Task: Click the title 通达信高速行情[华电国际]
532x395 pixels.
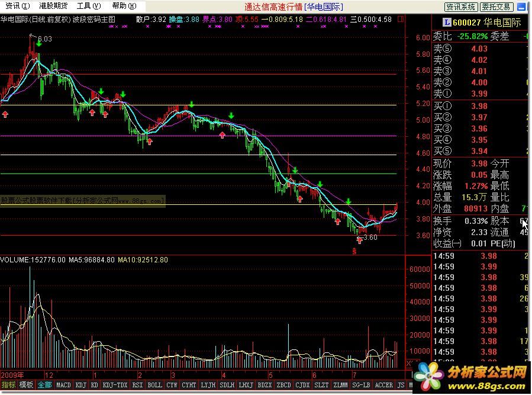Action: pyautogui.click(x=294, y=7)
